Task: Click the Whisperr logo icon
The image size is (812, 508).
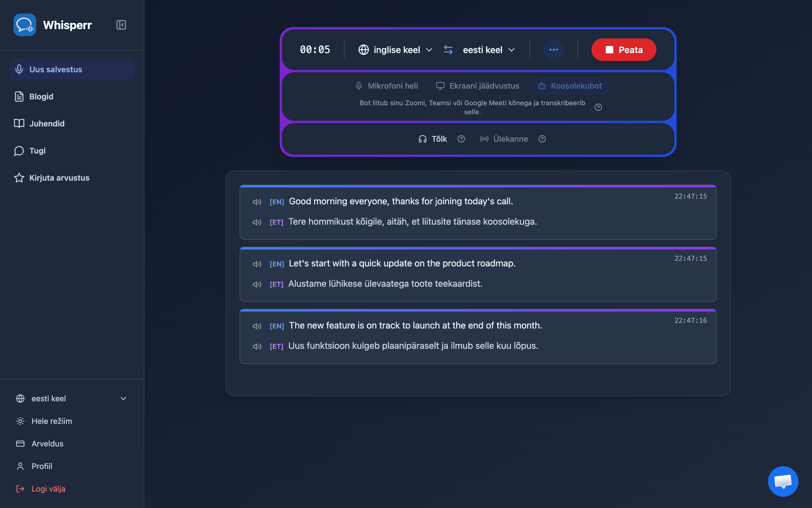Action: tap(24, 25)
